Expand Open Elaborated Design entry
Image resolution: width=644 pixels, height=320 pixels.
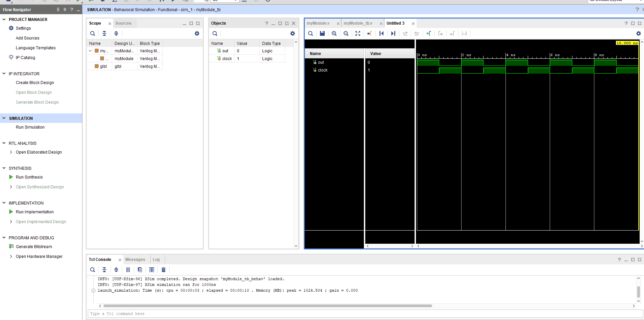11,152
